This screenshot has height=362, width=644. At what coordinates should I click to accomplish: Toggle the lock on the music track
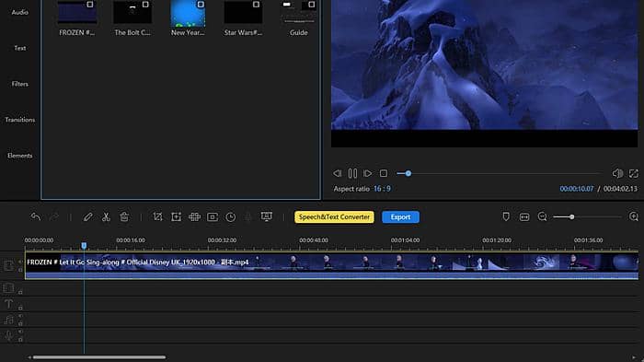coord(20,323)
